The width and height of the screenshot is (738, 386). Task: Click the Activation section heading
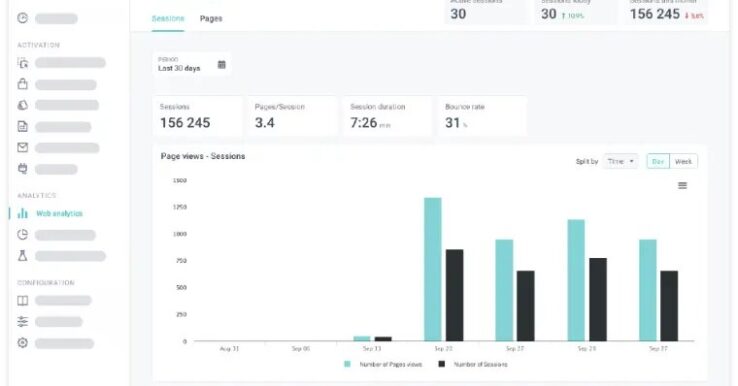coord(39,45)
